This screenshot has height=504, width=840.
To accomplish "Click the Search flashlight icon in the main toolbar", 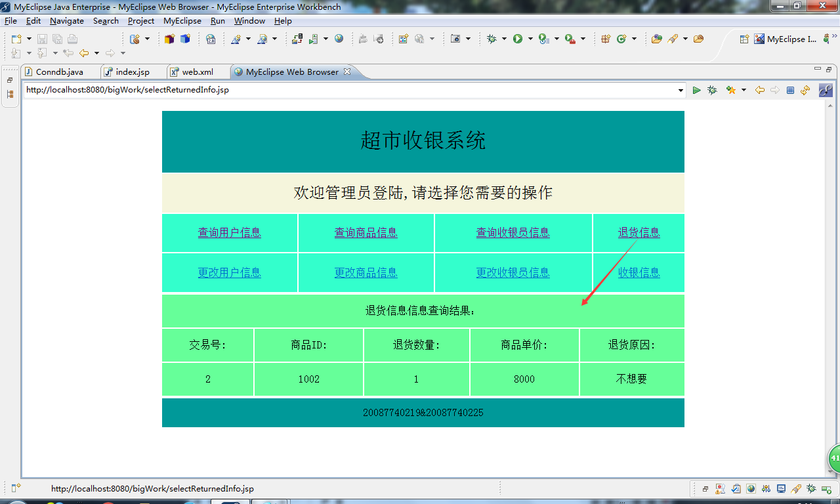I will coord(673,39).
